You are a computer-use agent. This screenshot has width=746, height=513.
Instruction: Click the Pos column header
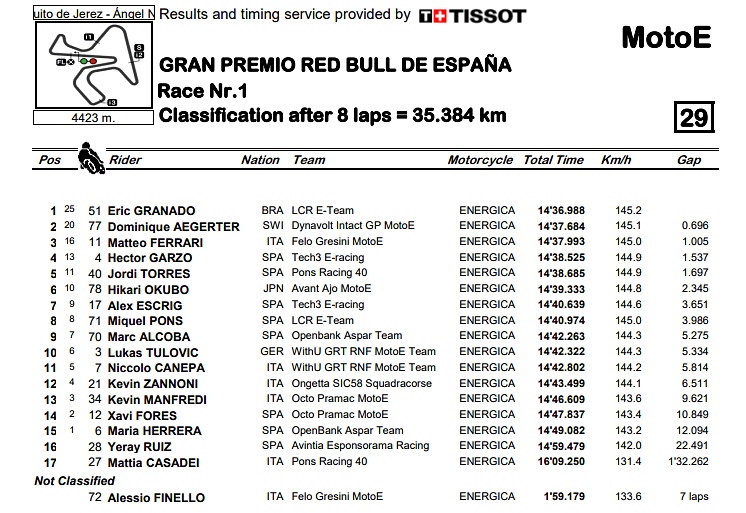49,160
